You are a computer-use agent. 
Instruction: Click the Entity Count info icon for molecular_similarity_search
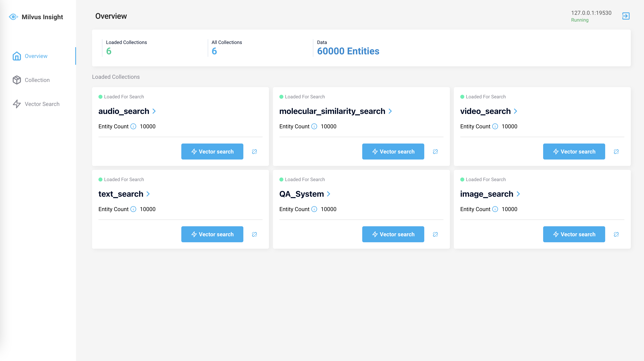314,126
